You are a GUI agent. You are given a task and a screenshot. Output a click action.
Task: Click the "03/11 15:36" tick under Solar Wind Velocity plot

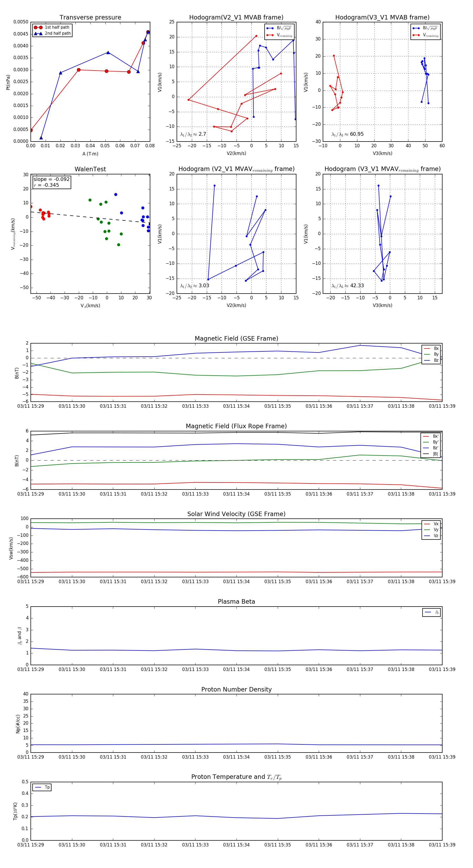point(319,581)
